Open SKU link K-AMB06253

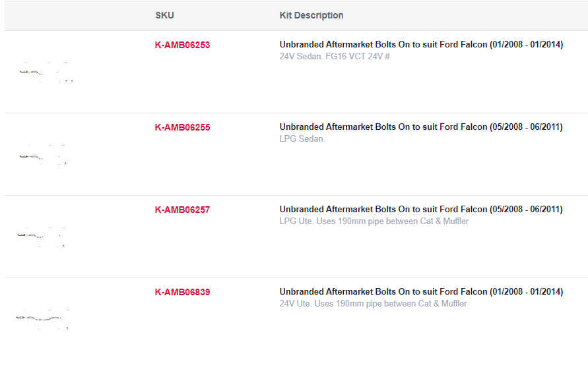182,45
